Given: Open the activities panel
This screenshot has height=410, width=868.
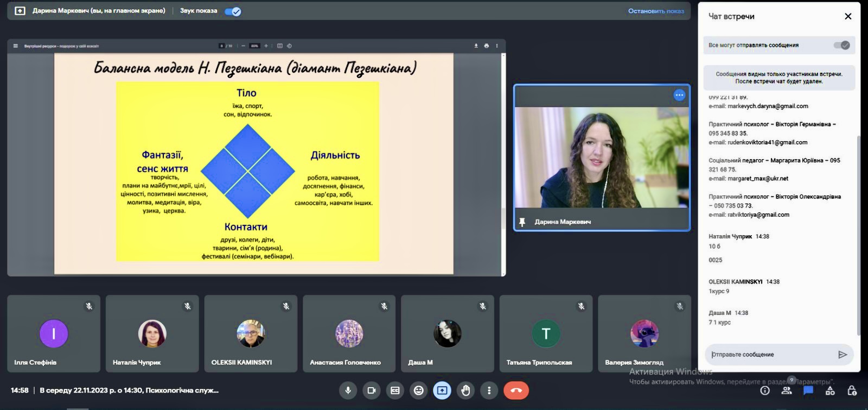Looking at the screenshot, I should 830,390.
